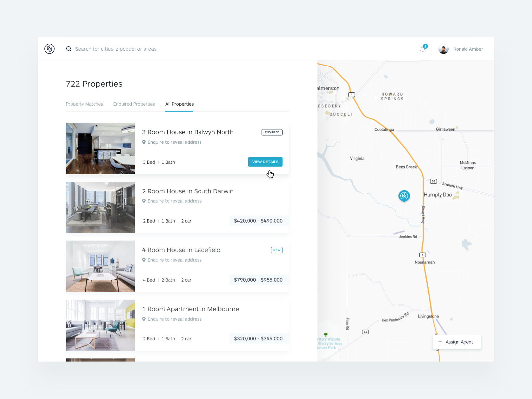The width and height of the screenshot is (532, 399).
Task: Click the location pin on the Balwyn North card
Action: [x=144, y=142]
